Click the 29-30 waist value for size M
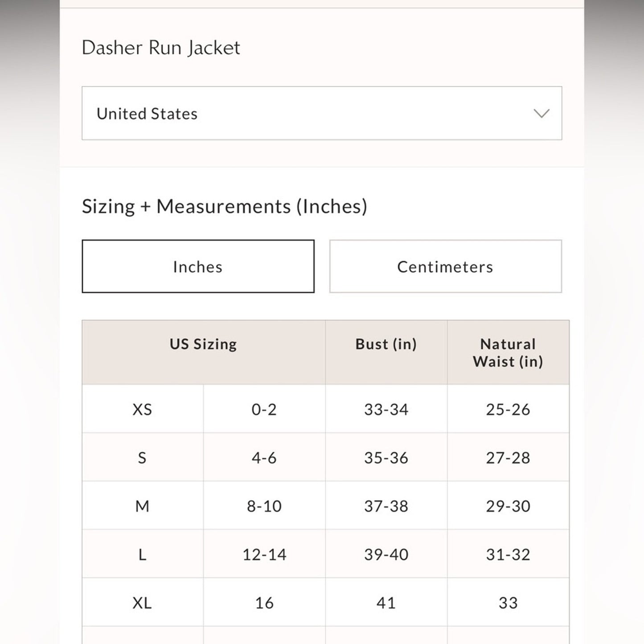The image size is (644, 644). point(509,506)
